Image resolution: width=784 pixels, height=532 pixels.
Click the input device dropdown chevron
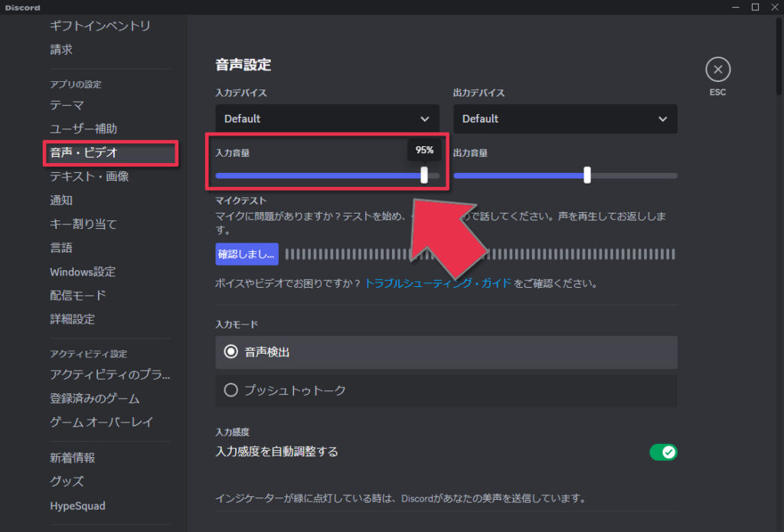point(425,119)
